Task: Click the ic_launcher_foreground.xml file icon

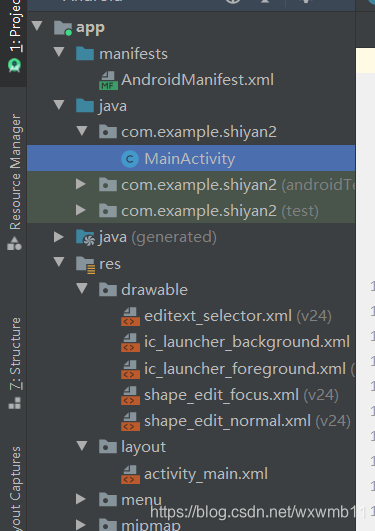Action: point(130,369)
